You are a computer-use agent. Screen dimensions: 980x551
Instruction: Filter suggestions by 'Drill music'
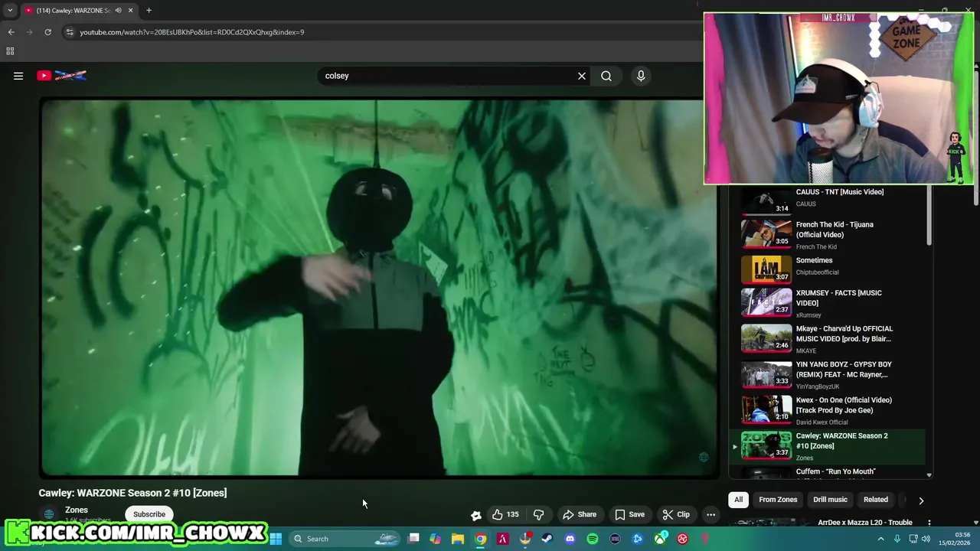click(x=830, y=500)
